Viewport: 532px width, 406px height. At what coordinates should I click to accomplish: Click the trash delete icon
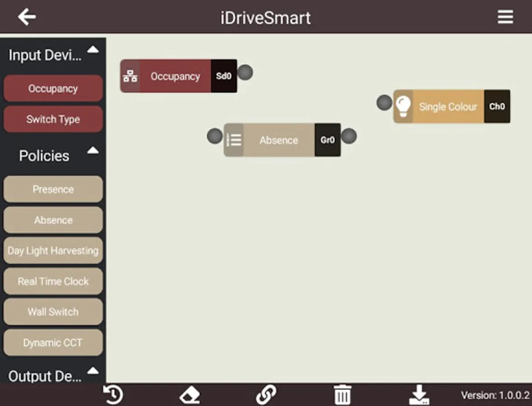[342, 395]
